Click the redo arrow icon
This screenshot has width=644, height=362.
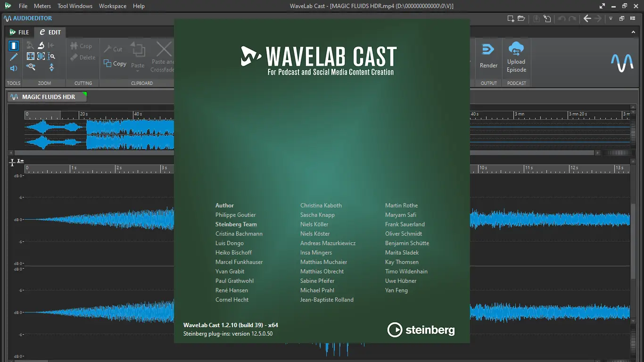coord(572,19)
